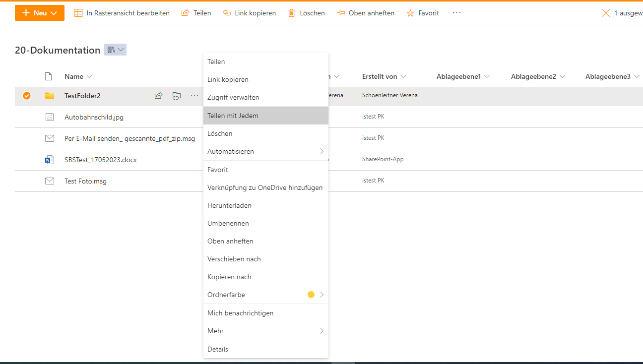The image size is (643, 364).
Task: Click the yellow Ordnerfarbe color dot
Action: click(311, 294)
